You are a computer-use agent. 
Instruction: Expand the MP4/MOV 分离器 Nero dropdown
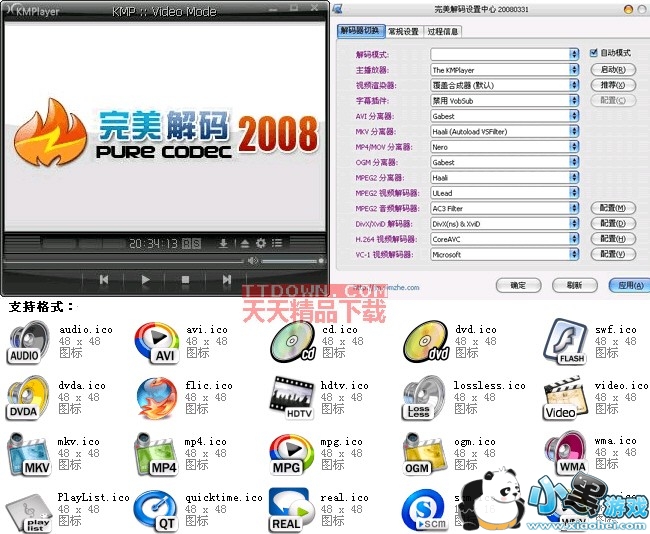coord(504,147)
